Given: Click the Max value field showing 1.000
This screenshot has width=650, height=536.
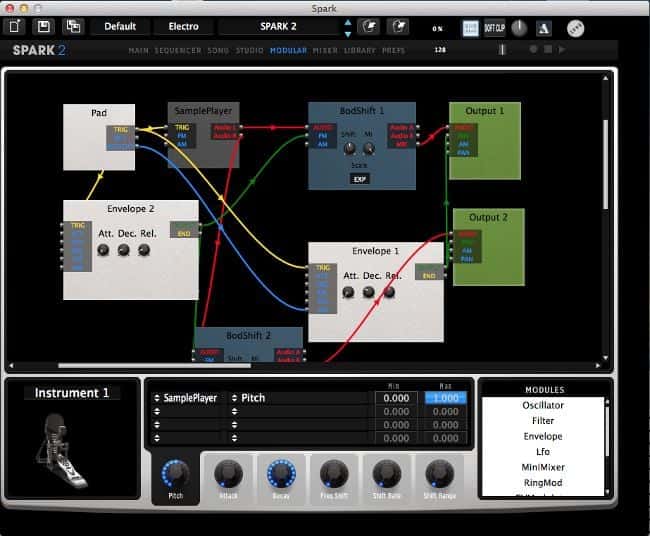Looking at the screenshot, I should coord(446,398).
